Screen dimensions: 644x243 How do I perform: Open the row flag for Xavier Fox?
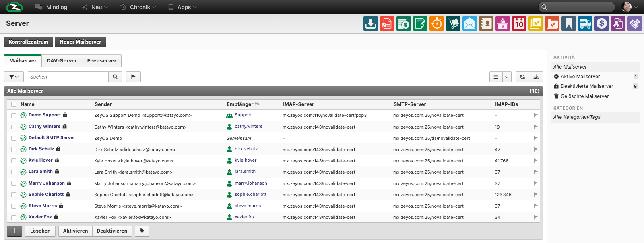535,217
